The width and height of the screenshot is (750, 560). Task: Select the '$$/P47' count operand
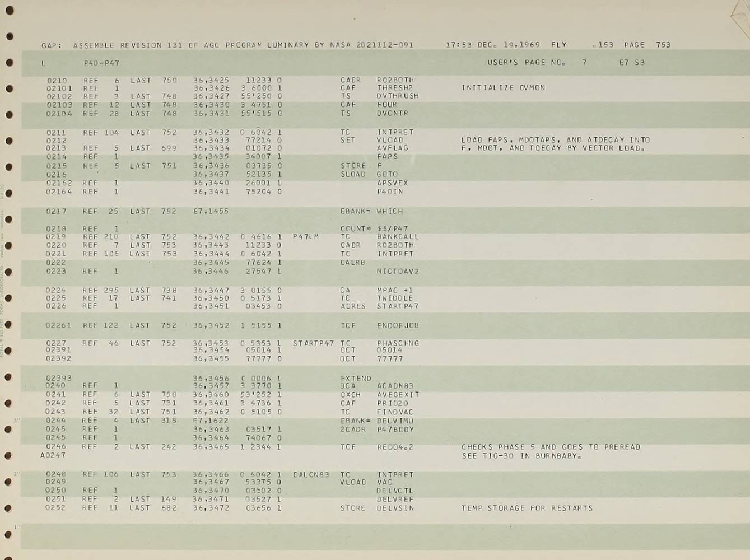(393, 228)
